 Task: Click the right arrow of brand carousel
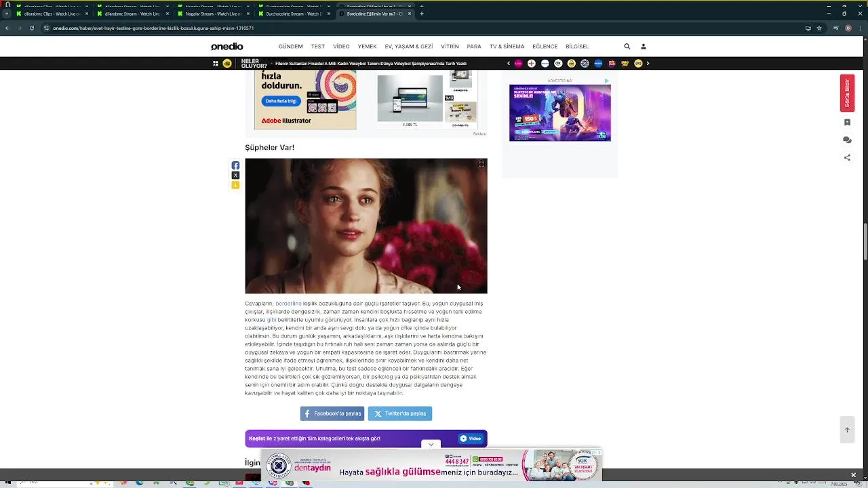(648, 64)
